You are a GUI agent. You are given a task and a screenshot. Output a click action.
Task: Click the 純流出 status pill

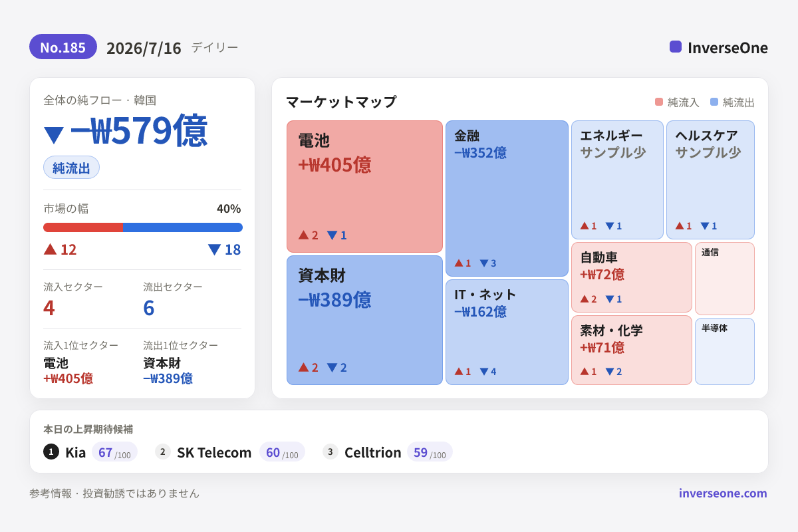tap(71, 168)
